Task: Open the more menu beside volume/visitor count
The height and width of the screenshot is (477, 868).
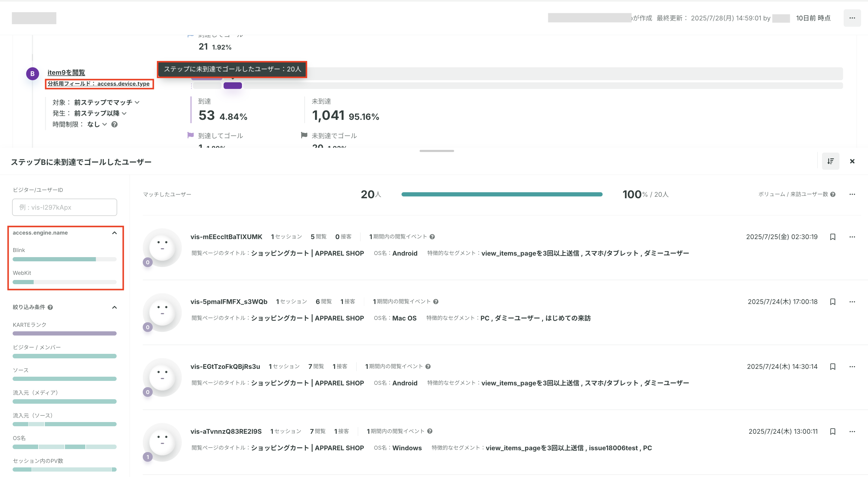Action: [852, 194]
